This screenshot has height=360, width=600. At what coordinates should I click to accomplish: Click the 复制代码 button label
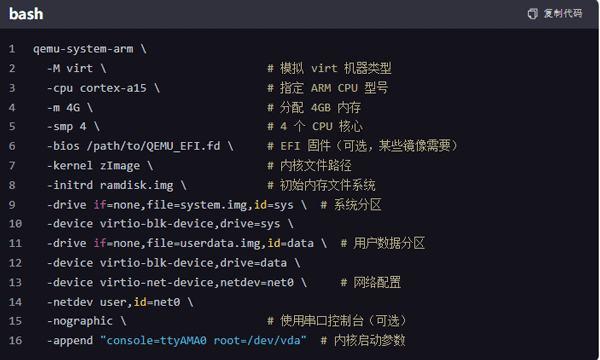[563, 14]
